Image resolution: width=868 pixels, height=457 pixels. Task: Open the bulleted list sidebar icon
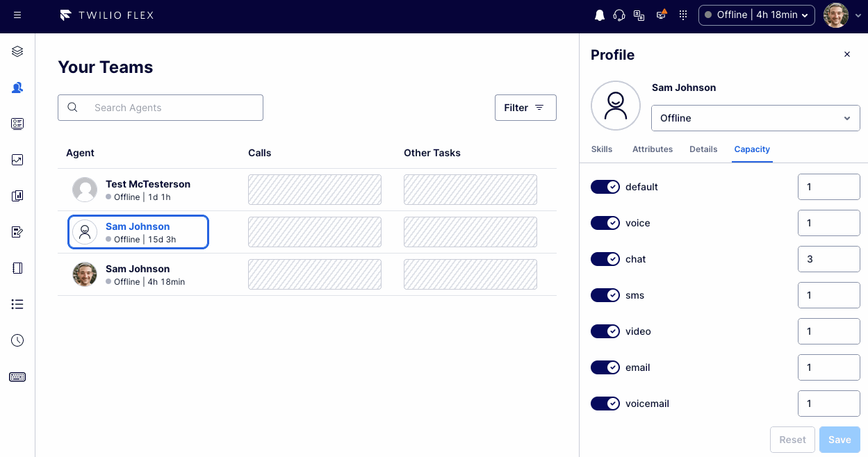pyautogui.click(x=17, y=304)
